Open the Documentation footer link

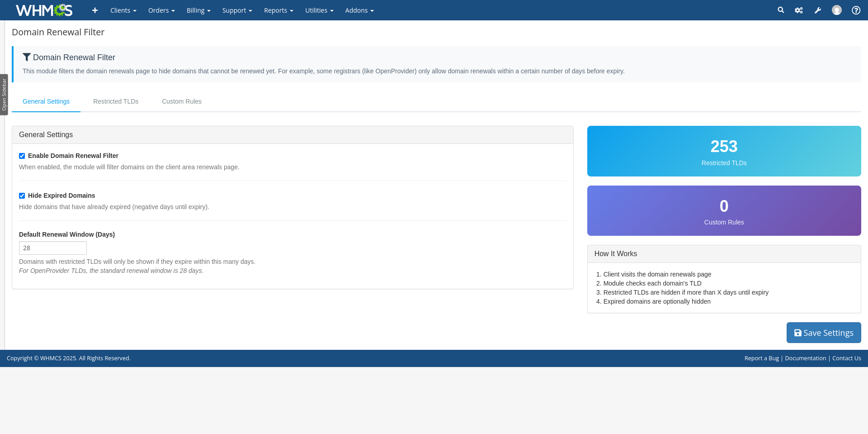coord(805,358)
